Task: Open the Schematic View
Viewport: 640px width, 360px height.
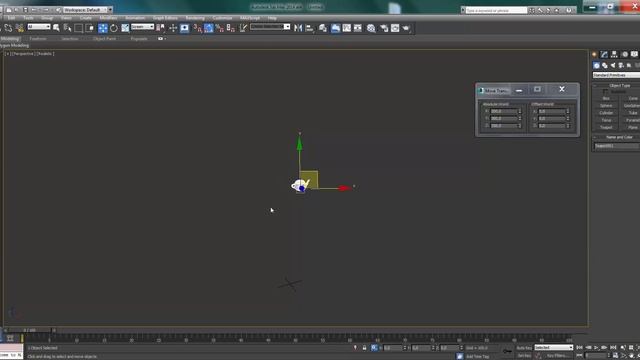Action: click(358, 28)
